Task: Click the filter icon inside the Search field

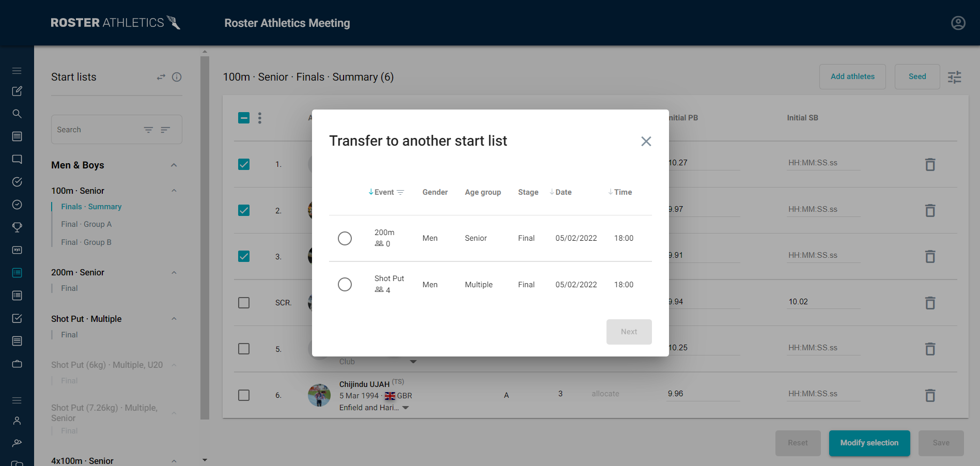Action: 148,130
